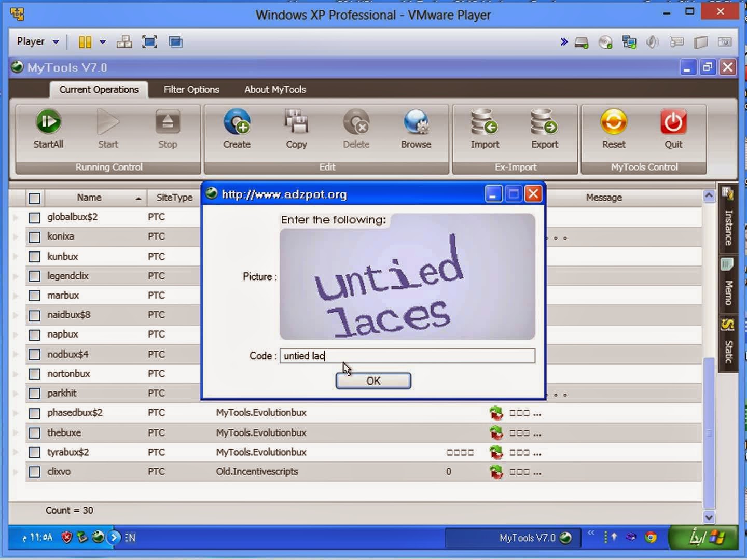Click the StartAll green play icon
The height and width of the screenshot is (560, 747).
click(48, 122)
